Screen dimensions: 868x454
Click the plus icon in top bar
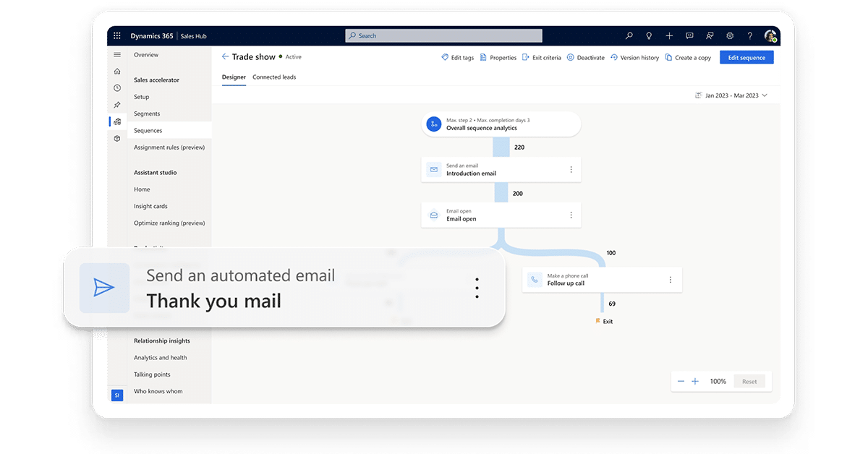click(x=669, y=35)
